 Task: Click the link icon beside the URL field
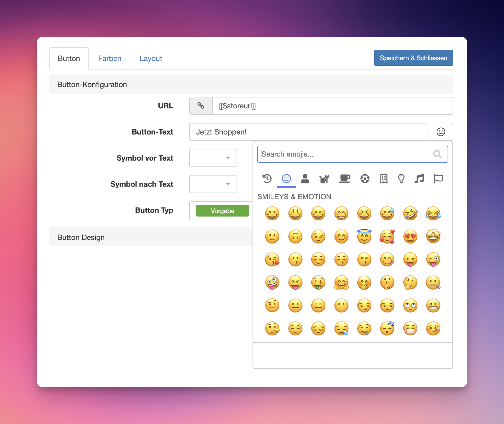[x=201, y=106]
